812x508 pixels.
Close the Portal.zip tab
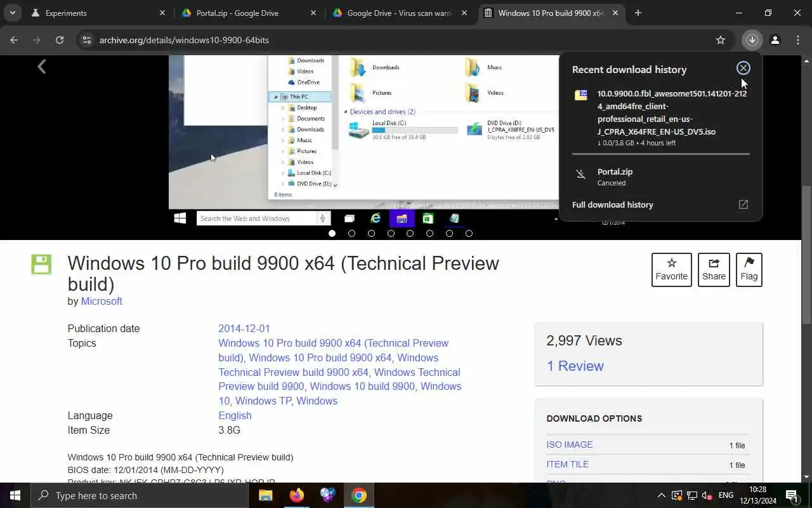313,13
